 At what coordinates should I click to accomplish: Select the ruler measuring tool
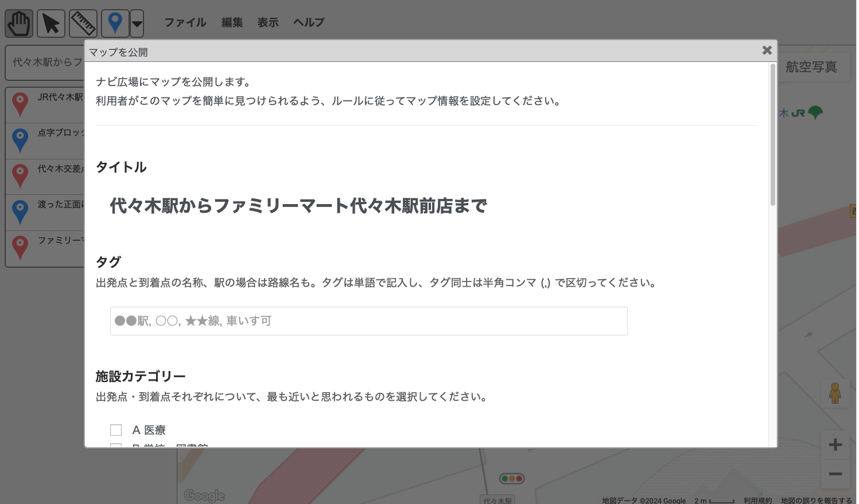pos(83,24)
